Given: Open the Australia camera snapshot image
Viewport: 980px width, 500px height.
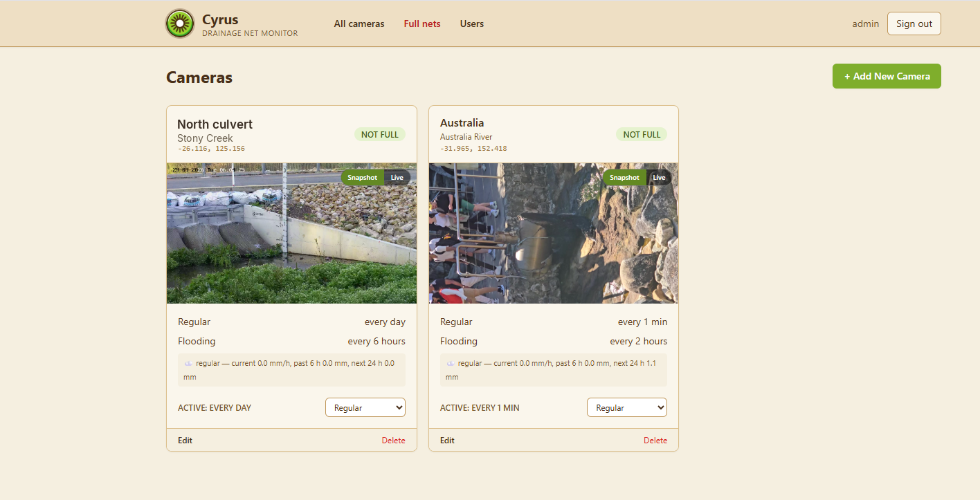Looking at the screenshot, I should [x=554, y=233].
